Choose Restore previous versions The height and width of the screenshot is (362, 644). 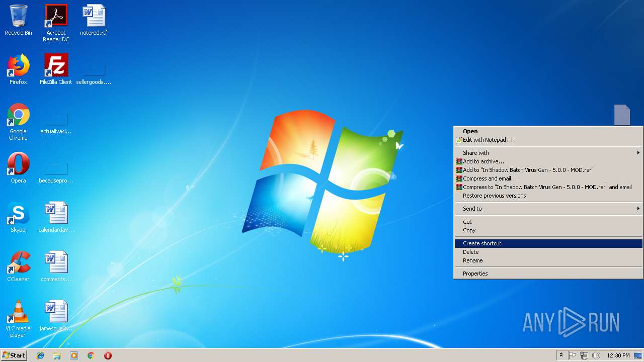[548, 196]
